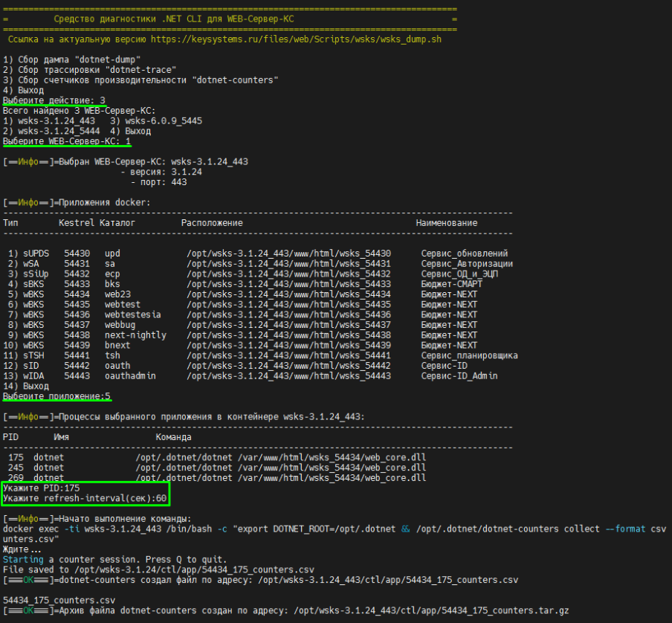This screenshot has height=623, width=672.
Task: Click info line 'Начато выполнение команды:'
Action: (x=97, y=520)
